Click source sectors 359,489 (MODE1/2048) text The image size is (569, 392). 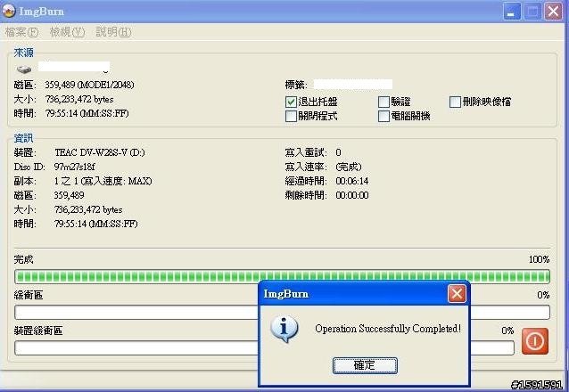pos(89,85)
